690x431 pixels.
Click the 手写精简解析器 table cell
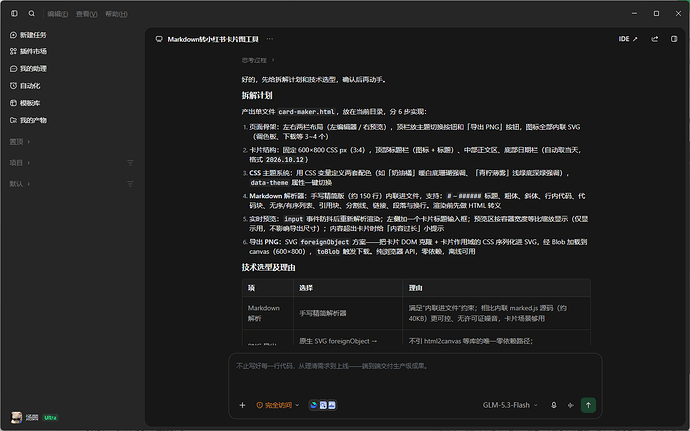click(x=323, y=313)
